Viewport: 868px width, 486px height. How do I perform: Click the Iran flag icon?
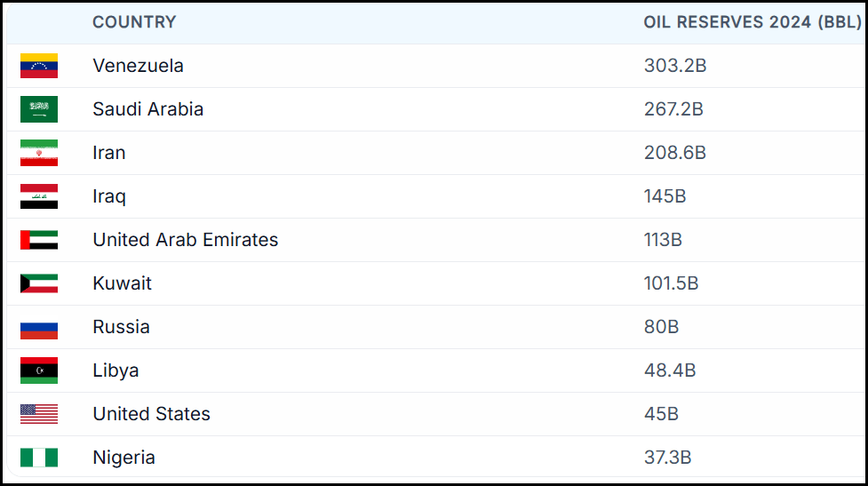39,153
